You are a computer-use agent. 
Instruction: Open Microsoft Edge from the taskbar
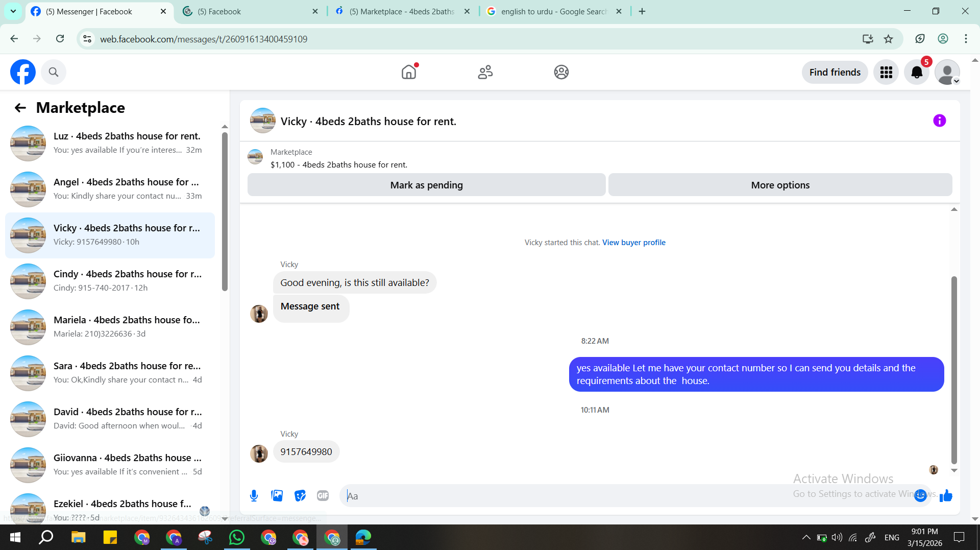[x=363, y=537]
